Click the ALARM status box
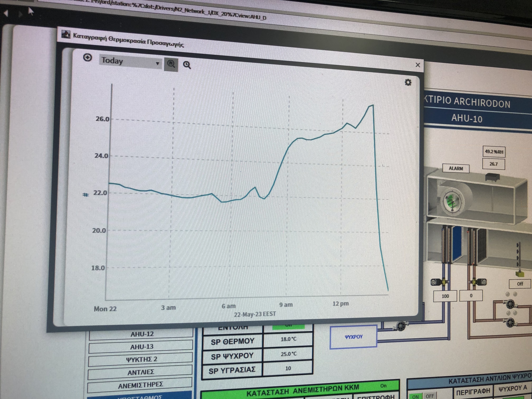Viewport: 532px width, 399px height. (x=456, y=168)
